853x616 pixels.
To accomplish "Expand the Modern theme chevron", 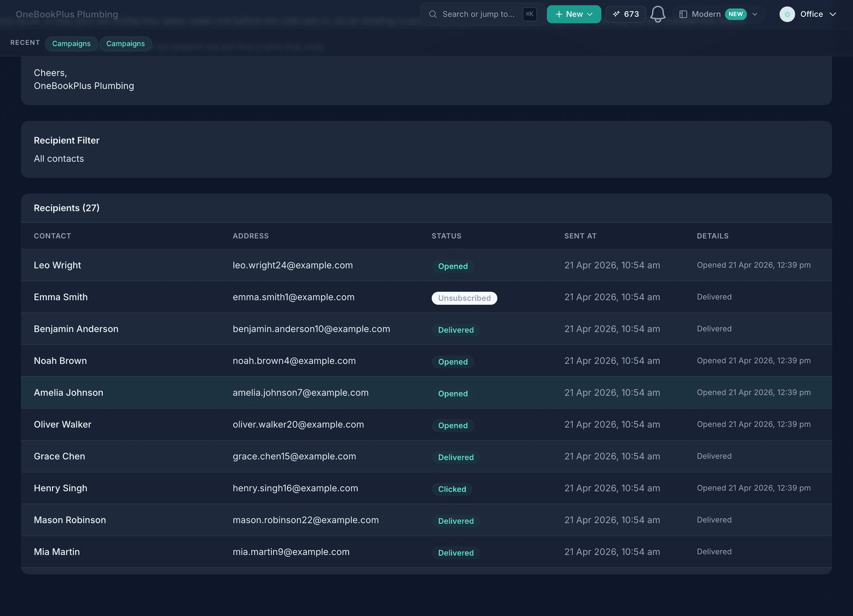I will pyautogui.click(x=755, y=14).
